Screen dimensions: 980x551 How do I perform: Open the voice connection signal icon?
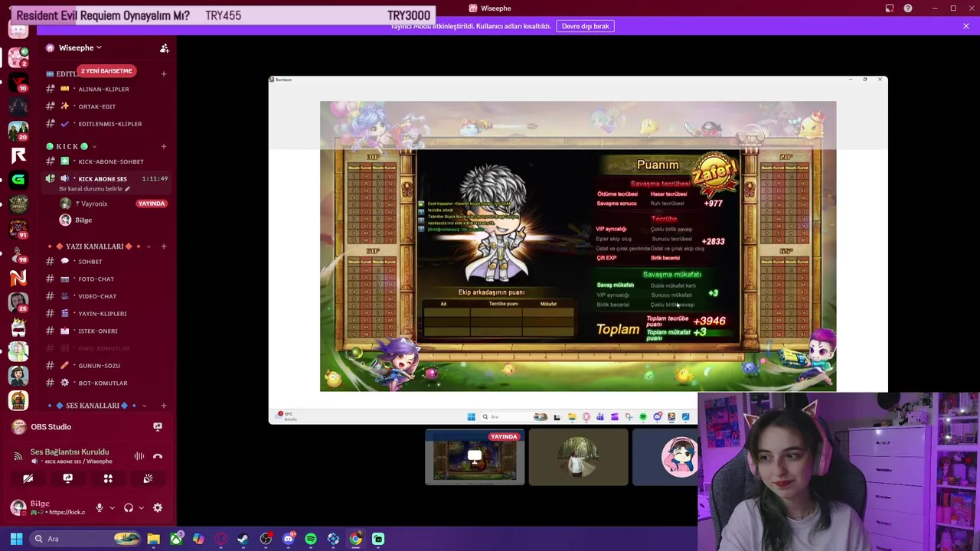(18, 456)
